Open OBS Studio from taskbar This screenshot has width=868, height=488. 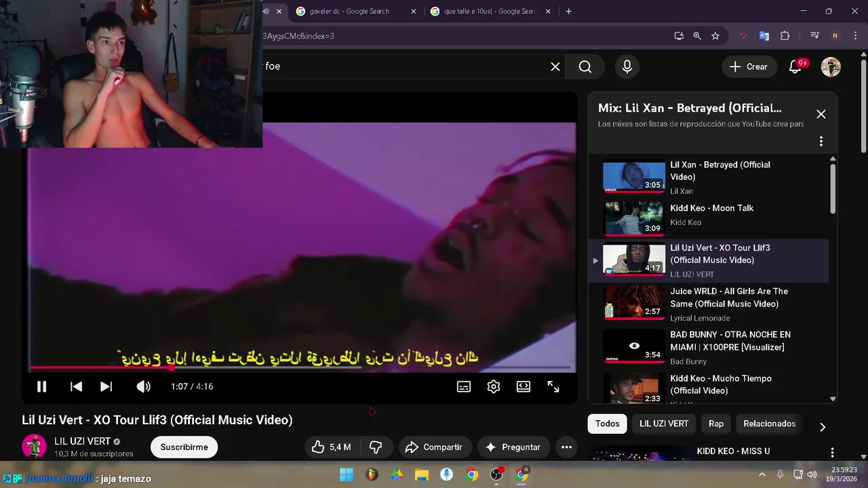click(x=496, y=474)
